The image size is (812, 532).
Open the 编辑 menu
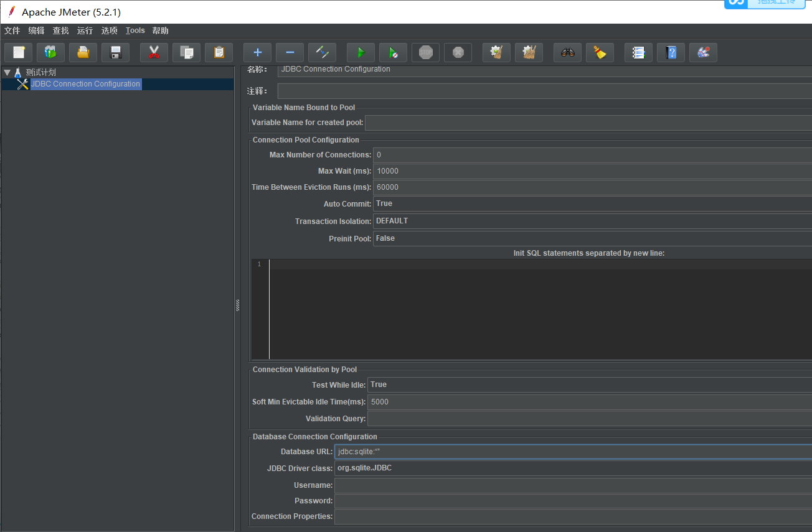pos(36,30)
